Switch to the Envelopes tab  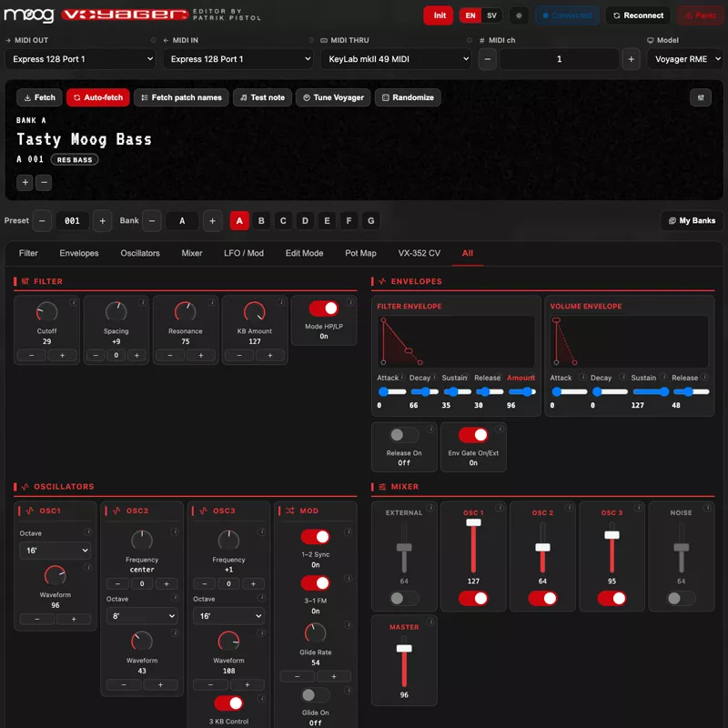[x=79, y=253]
